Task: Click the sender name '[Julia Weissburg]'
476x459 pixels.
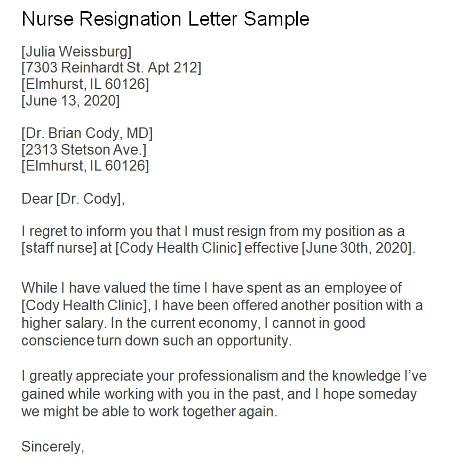Action: point(76,52)
